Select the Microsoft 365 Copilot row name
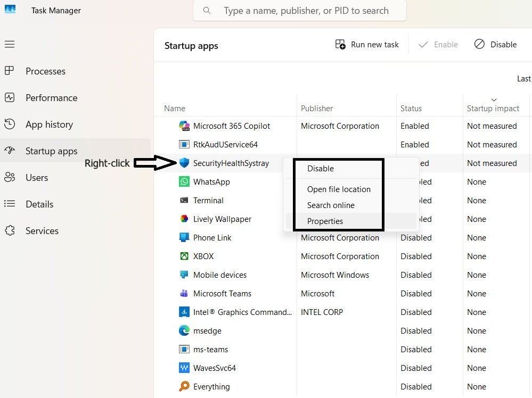The height and width of the screenshot is (398, 532). pyautogui.click(x=232, y=126)
